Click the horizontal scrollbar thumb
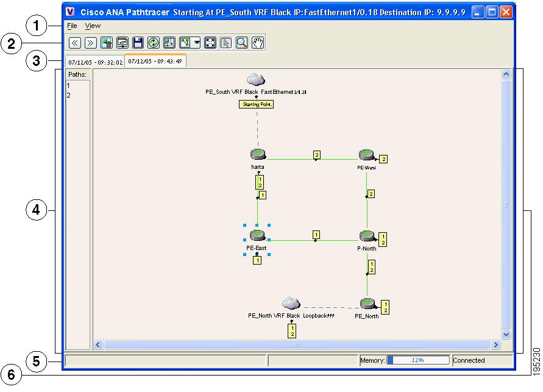Viewport: 543px width, 392px height. tap(297, 344)
